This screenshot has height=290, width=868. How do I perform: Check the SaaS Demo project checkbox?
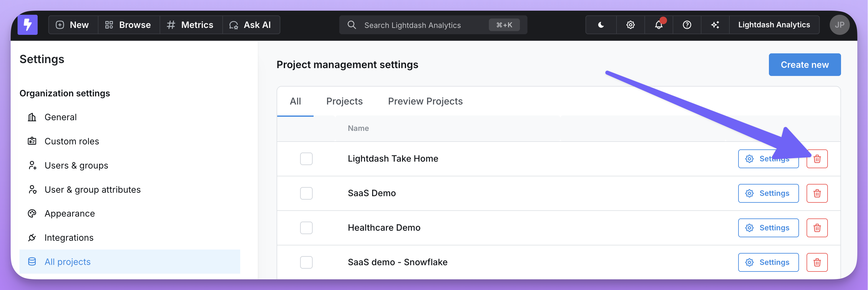[306, 193]
